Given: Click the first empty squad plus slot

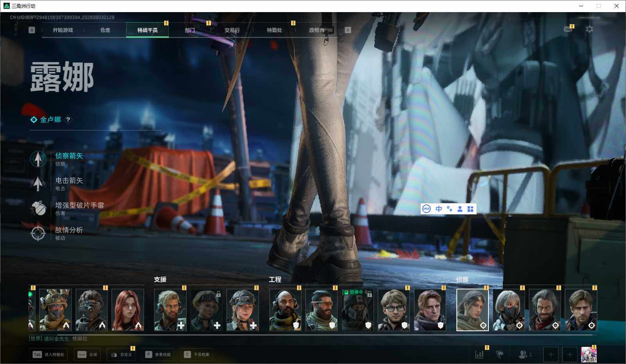Looking at the screenshot, I should [551, 355].
